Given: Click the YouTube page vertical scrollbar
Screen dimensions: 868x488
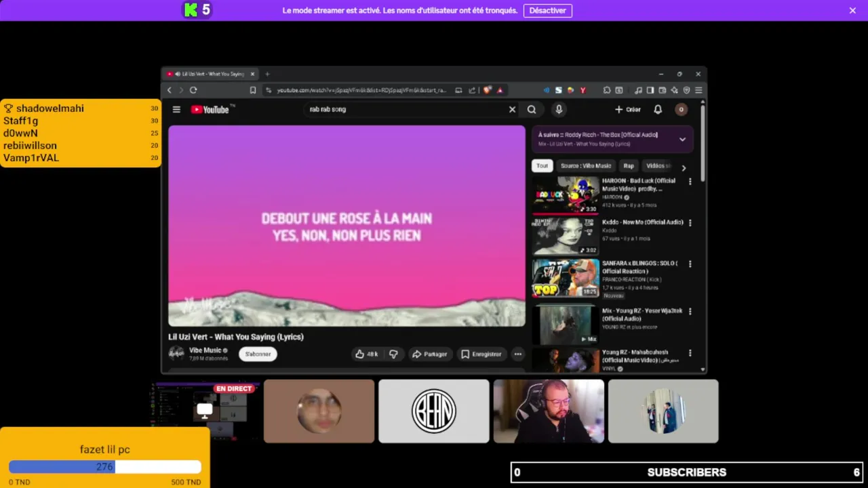Looking at the screenshot, I should pyautogui.click(x=703, y=142).
